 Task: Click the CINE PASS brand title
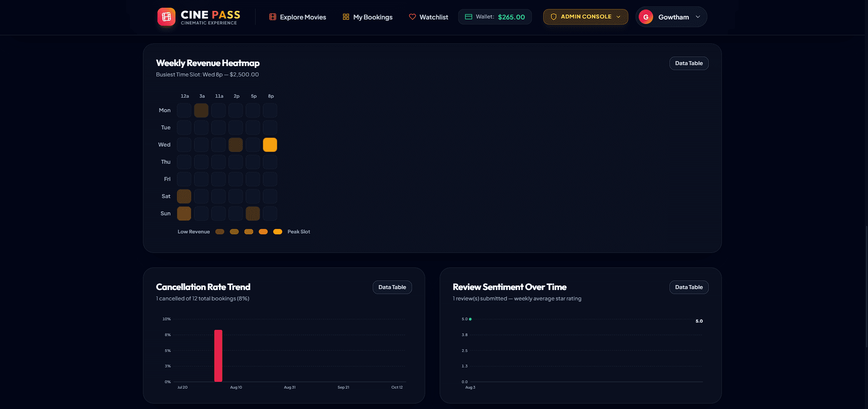click(x=210, y=14)
